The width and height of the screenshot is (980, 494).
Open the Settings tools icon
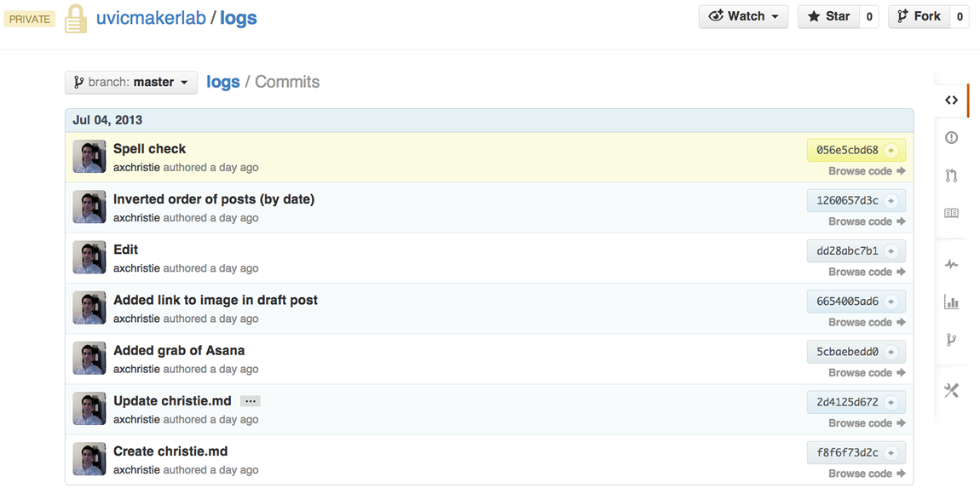[951, 391]
